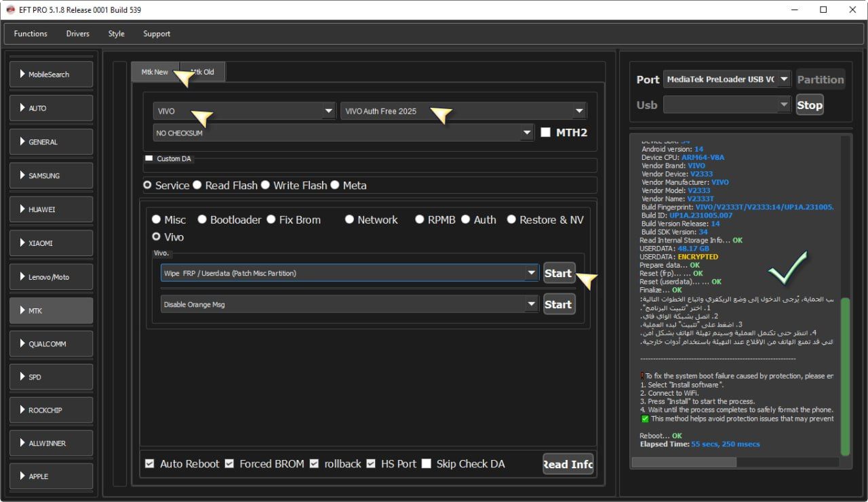Click the 'Elapsed Time' log line

(700, 444)
